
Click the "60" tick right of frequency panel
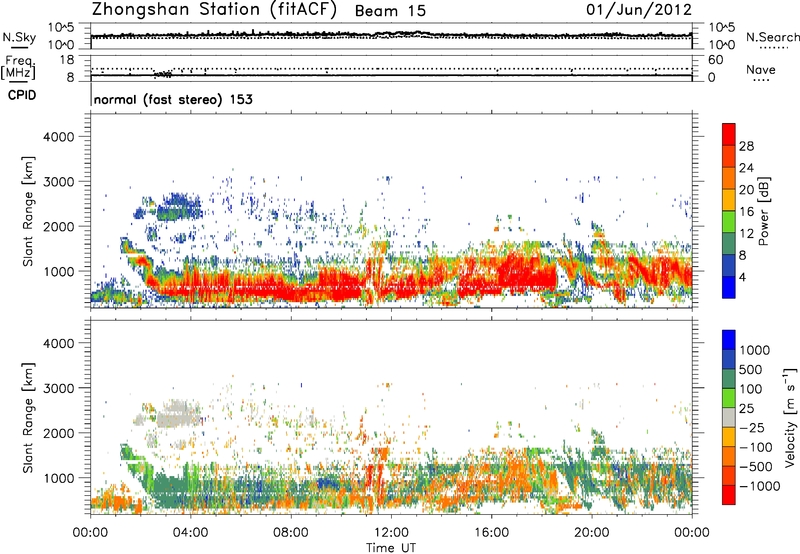[715, 60]
